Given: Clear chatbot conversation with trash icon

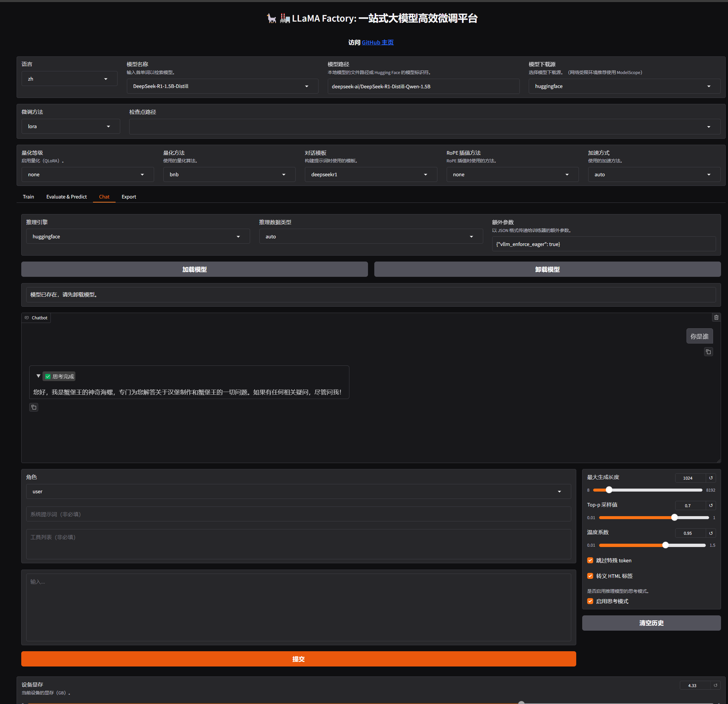Looking at the screenshot, I should tap(716, 317).
